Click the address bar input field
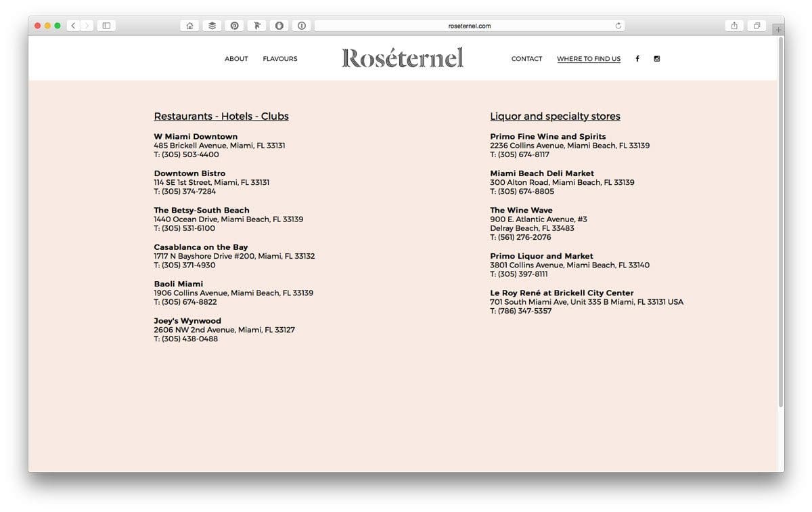 (470, 26)
